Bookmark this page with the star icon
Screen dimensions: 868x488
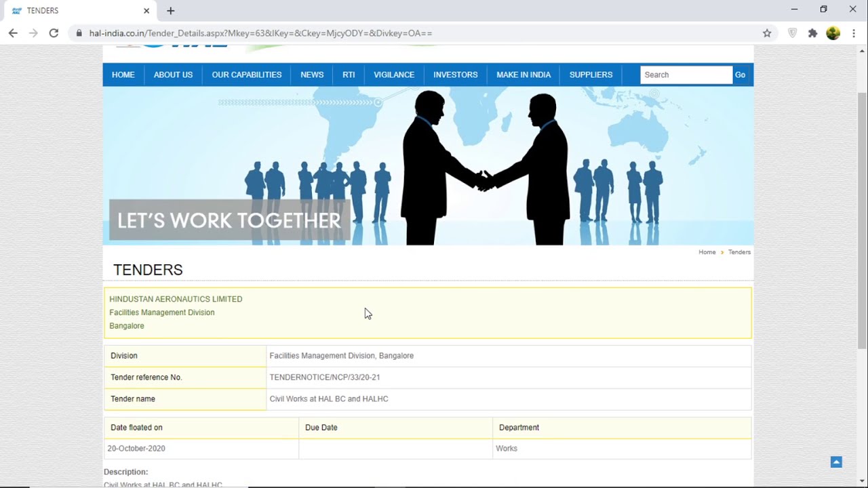click(767, 33)
